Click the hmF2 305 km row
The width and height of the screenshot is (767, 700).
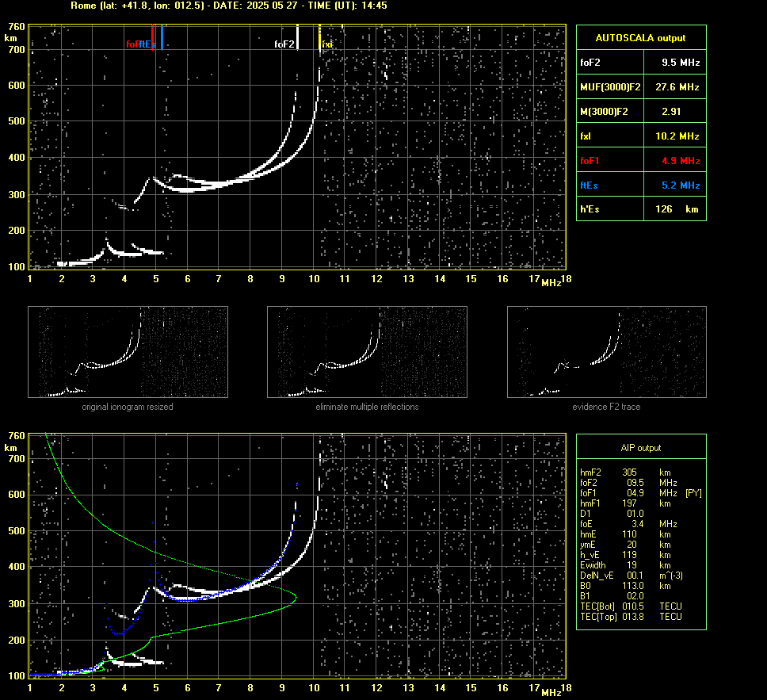tap(625, 472)
